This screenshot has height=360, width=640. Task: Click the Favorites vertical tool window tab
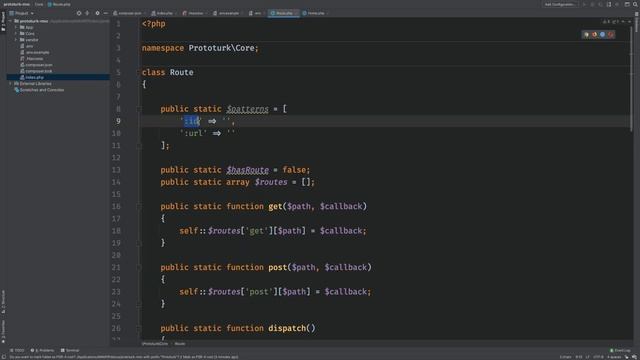pos(3,331)
